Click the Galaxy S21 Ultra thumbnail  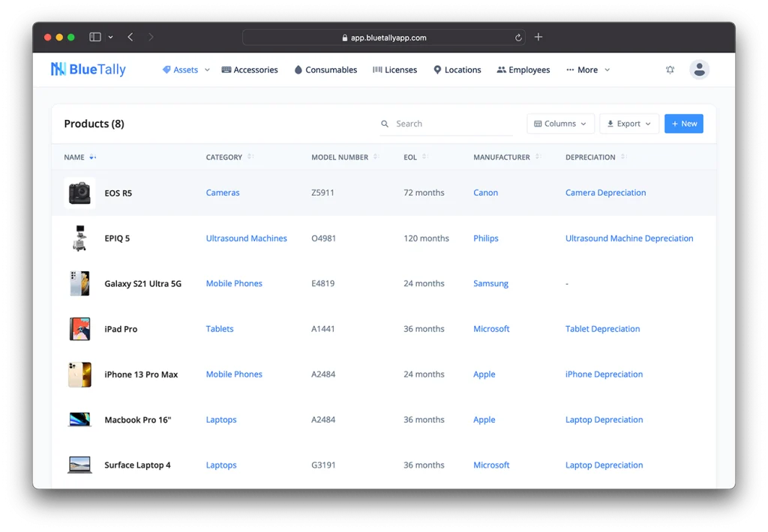79,283
